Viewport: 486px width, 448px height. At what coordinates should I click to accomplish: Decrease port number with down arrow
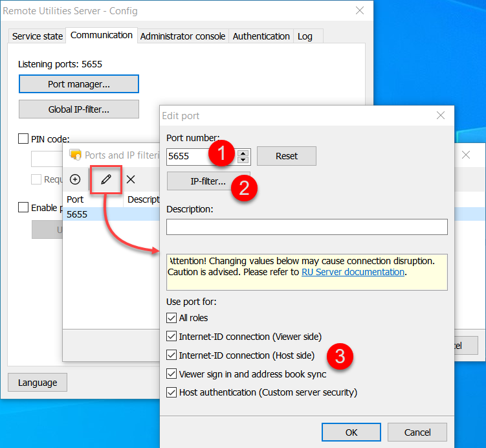(x=243, y=160)
